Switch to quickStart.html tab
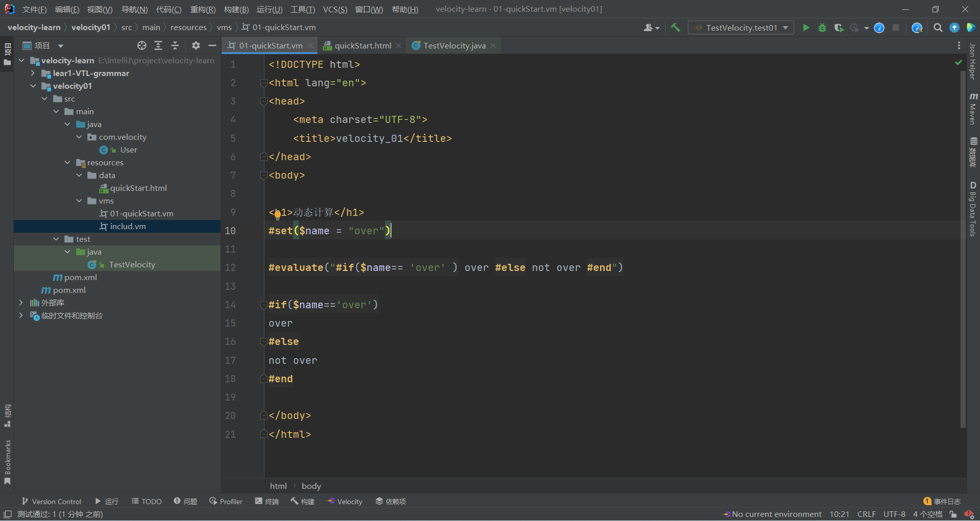 [x=363, y=45]
